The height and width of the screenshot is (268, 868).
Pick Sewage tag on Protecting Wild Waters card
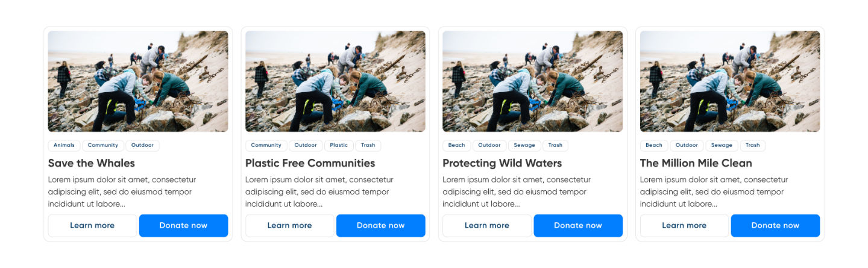[524, 145]
